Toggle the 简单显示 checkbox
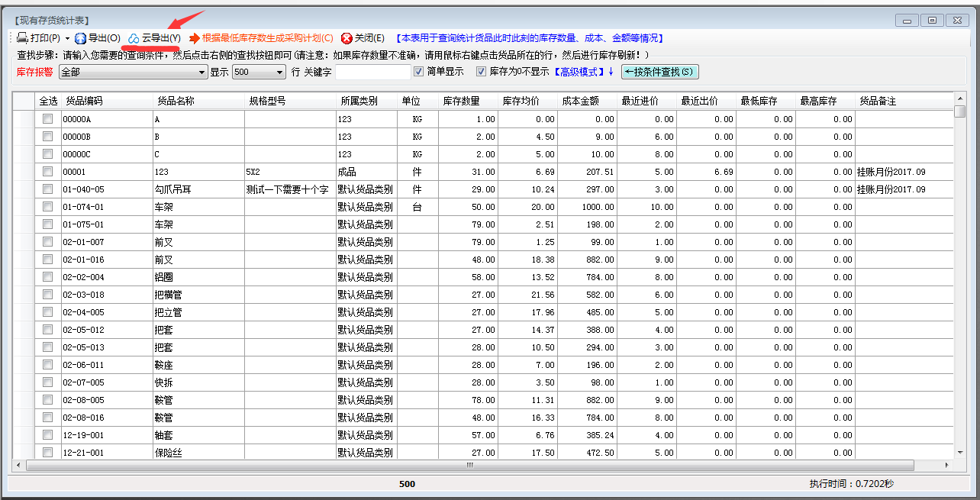This screenshot has height=500, width=980. tap(418, 72)
